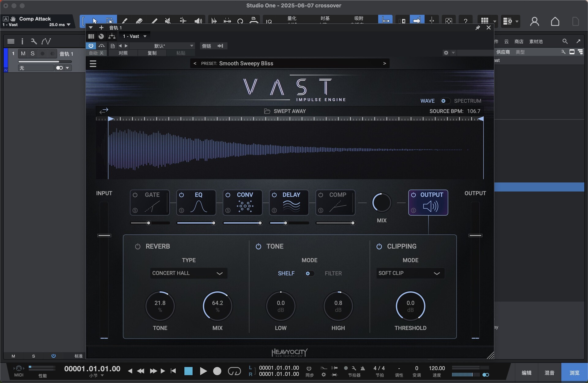
Task: Open the help question mark
Action: tap(466, 21)
